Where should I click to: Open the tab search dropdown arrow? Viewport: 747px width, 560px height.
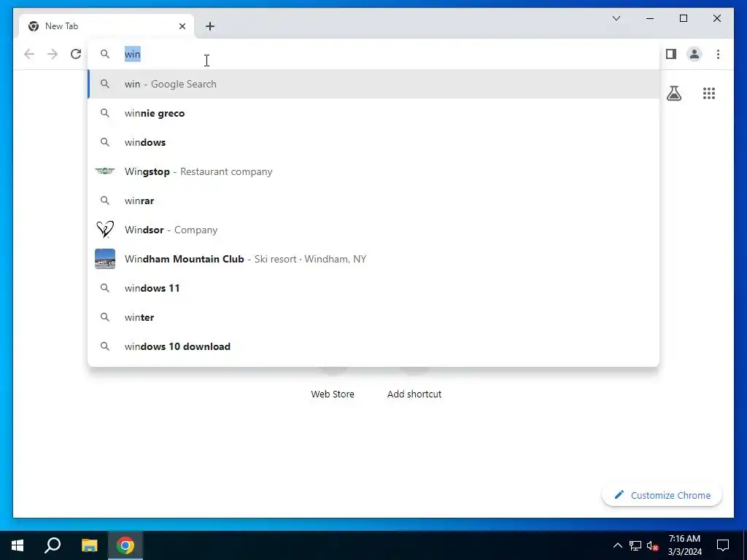[616, 18]
